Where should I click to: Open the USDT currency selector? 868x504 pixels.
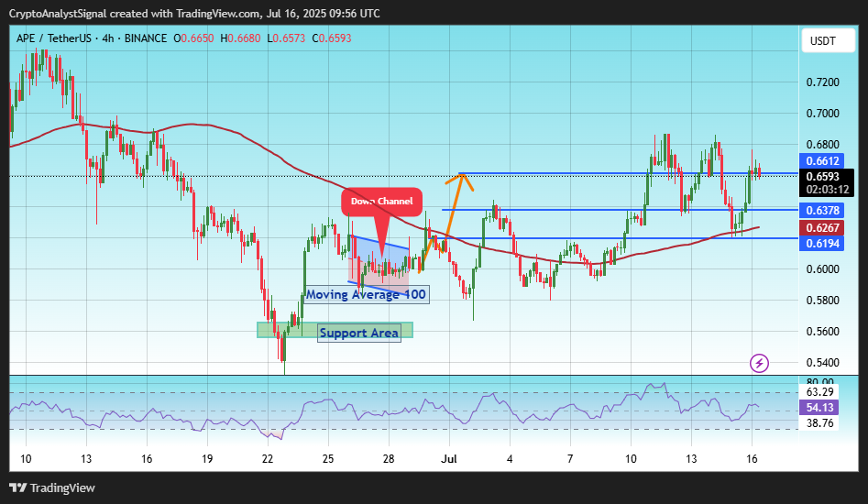[x=829, y=41]
